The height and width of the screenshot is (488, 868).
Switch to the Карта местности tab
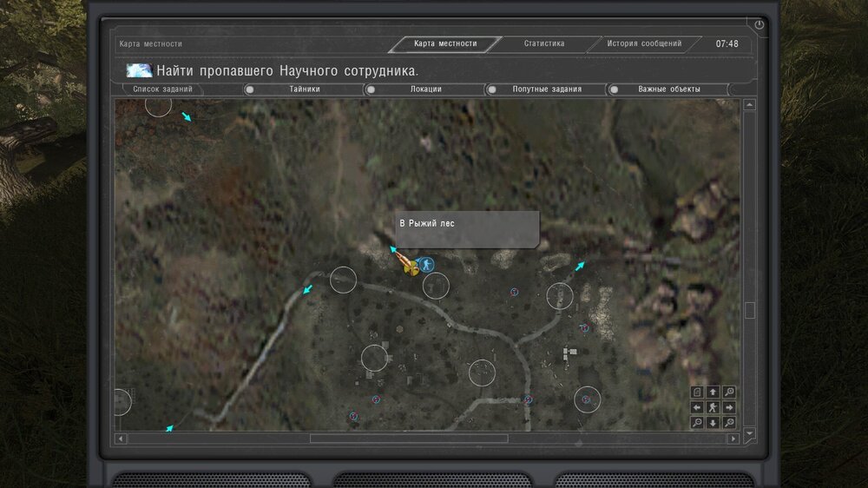tap(445, 43)
